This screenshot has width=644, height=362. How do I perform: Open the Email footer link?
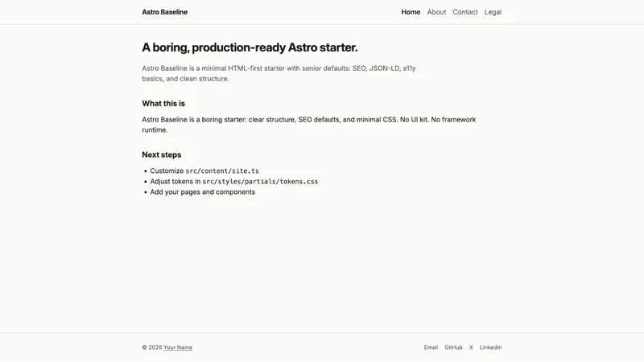click(431, 348)
